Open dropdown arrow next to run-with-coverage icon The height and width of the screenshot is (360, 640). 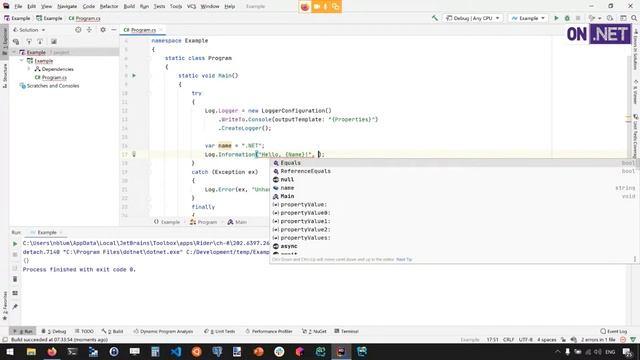pyautogui.click(x=599, y=18)
